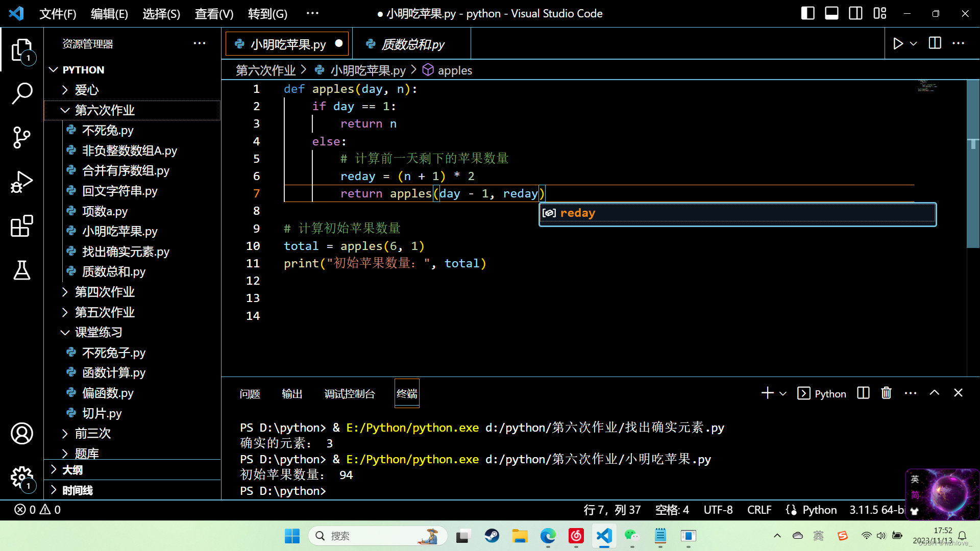980x551 pixels.
Task: Accept the reday autocomplete suggestion
Action: [738, 213]
